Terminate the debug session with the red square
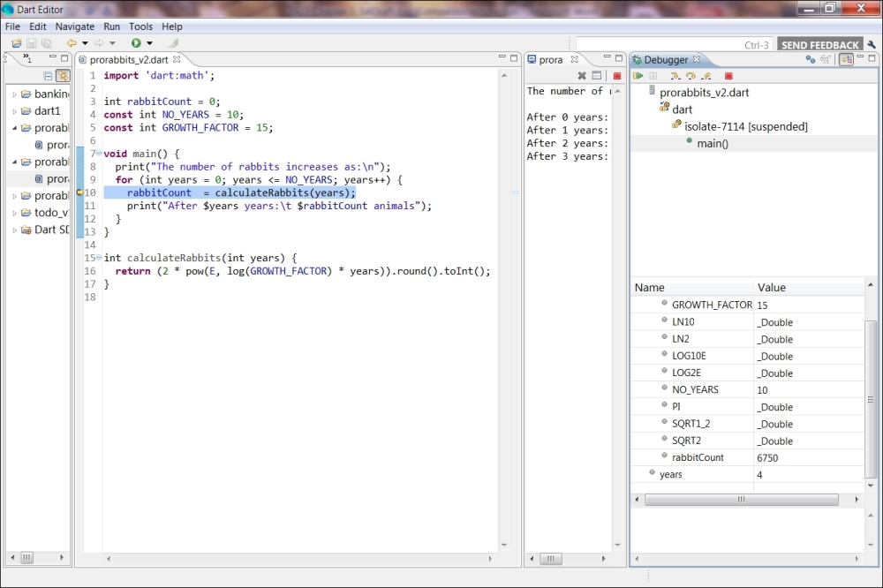883x588 pixels. tap(728, 74)
